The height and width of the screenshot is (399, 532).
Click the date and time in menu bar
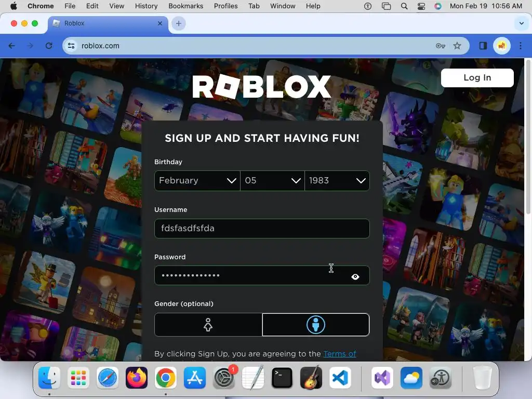[x=486, y=6]
